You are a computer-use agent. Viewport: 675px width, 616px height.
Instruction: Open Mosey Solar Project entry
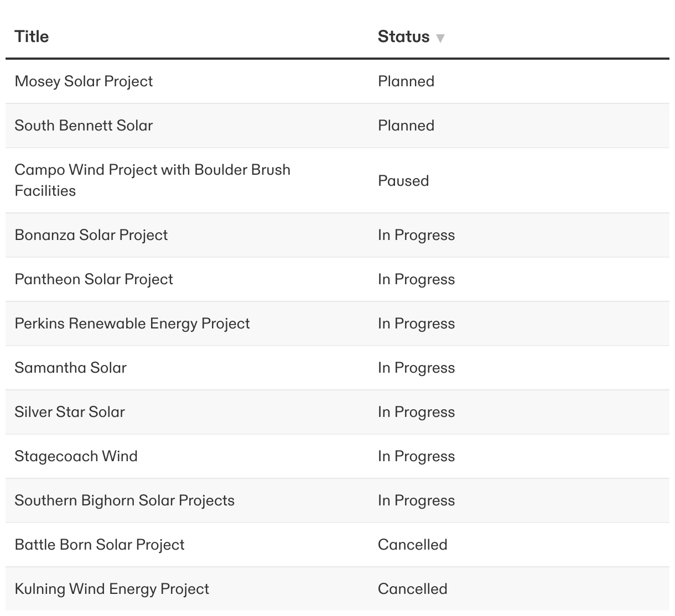point(84,81)
